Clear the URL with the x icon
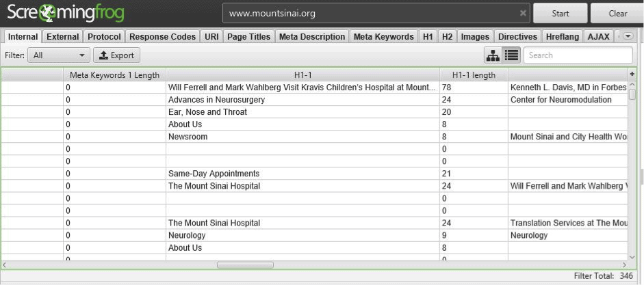644x285 pixels. coord(523,13)
